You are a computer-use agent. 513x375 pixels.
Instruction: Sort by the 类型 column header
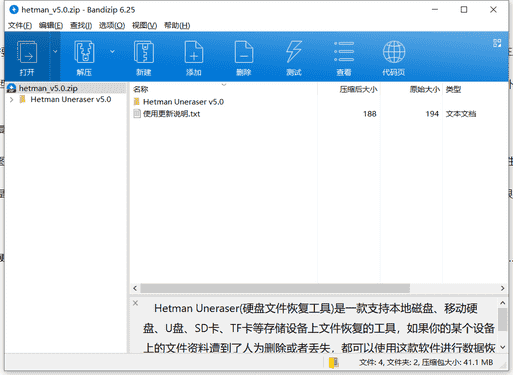(x=453, y=89)
